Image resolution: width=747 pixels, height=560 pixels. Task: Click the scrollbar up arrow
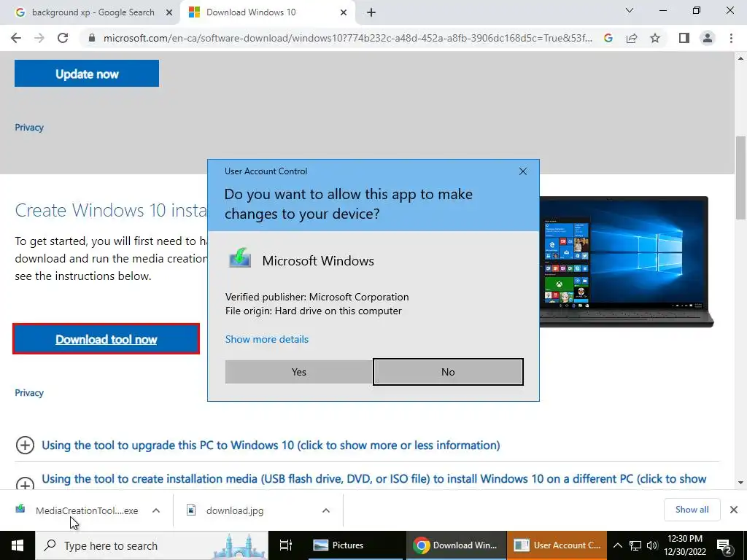pyautogui.click(x=741, y=58)
